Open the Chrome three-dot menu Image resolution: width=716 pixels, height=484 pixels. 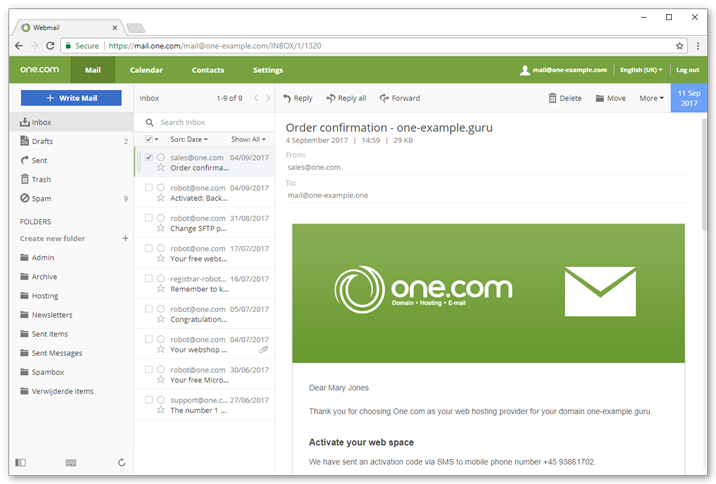coord(698,46)
